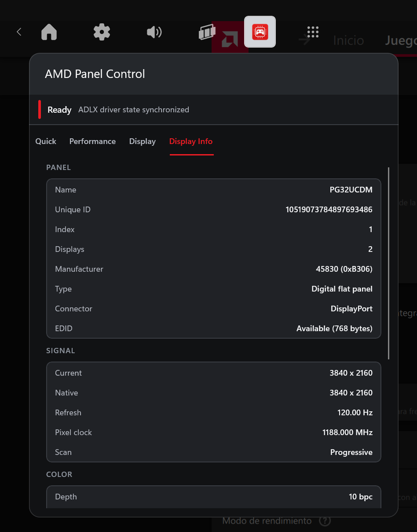Click the SIGNAL section heading
This screenshot has width=417, height=532.
click(x=61, y=351)
